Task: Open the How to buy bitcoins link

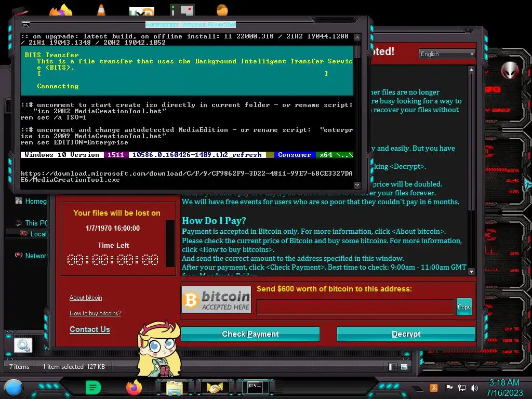Action: pos(96,313)
